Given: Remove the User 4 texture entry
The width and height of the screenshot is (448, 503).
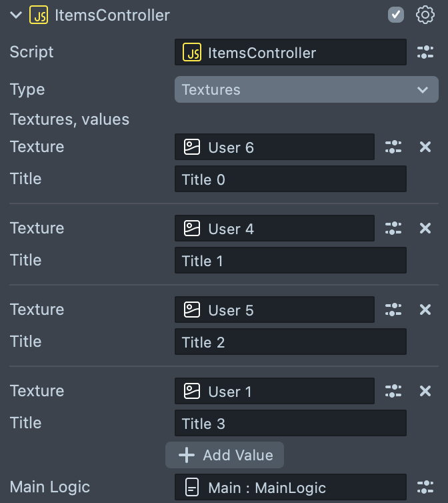Looking at the screenshot, I should click(425, 228).
